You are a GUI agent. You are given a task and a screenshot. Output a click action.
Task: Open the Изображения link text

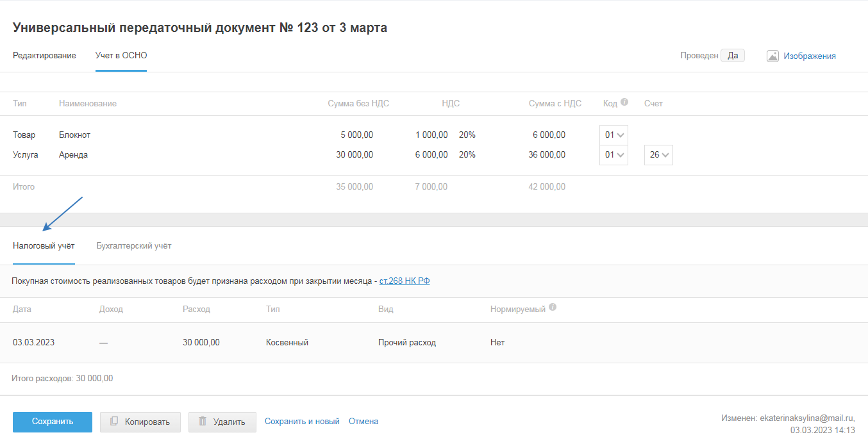point(809,56)
